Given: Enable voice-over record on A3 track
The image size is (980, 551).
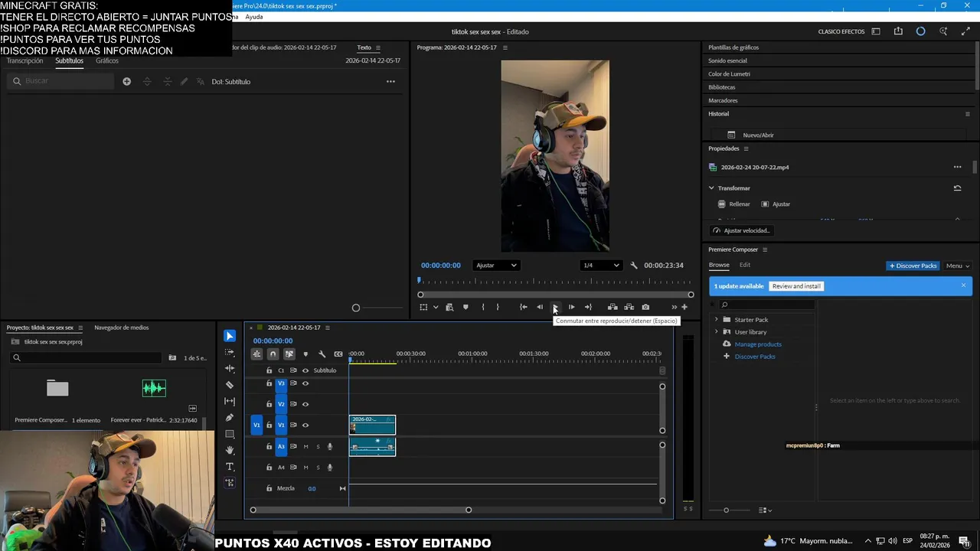Looking at the screenshot, I should (x=330, y=446).
